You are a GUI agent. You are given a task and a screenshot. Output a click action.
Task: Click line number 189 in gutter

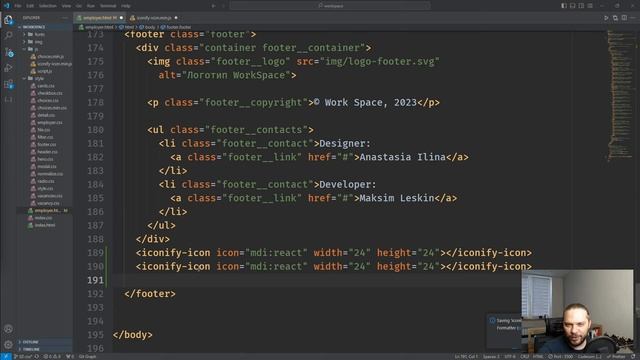(95, 253)
